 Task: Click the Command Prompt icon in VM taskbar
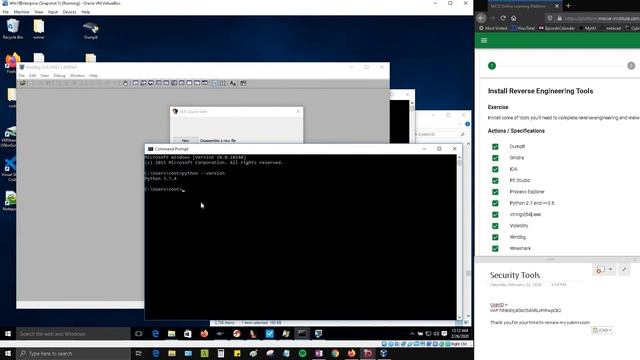coord(302,333)
